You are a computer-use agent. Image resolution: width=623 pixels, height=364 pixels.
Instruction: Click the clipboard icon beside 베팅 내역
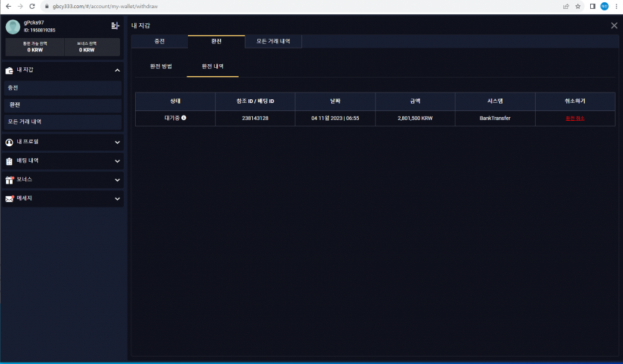[9, 161]
